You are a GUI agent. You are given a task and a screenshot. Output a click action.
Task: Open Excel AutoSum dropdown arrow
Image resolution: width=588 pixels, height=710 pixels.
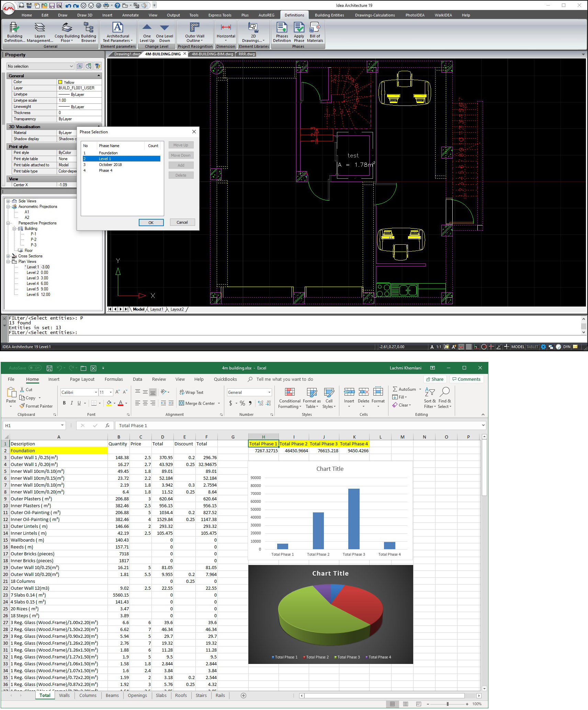[420, 389]
